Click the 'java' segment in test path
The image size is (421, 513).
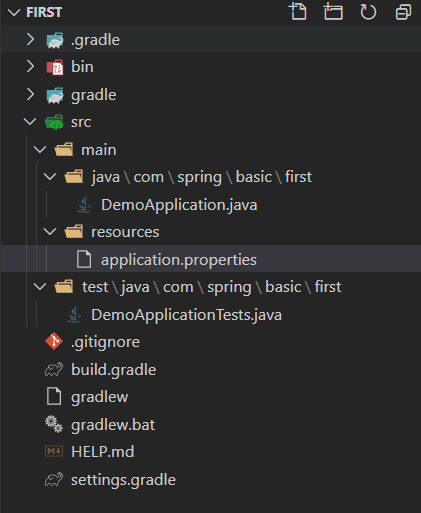(135, 287)
